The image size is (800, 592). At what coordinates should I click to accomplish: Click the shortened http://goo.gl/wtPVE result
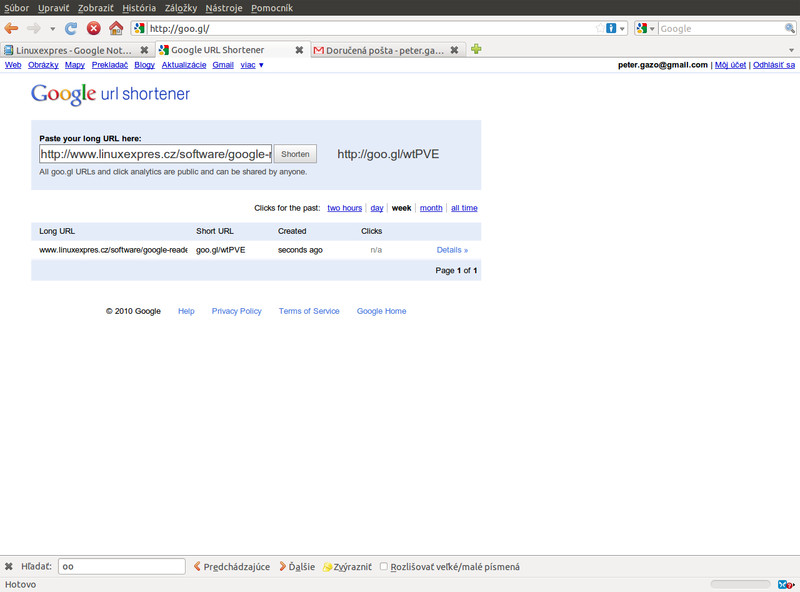(388, 154)
